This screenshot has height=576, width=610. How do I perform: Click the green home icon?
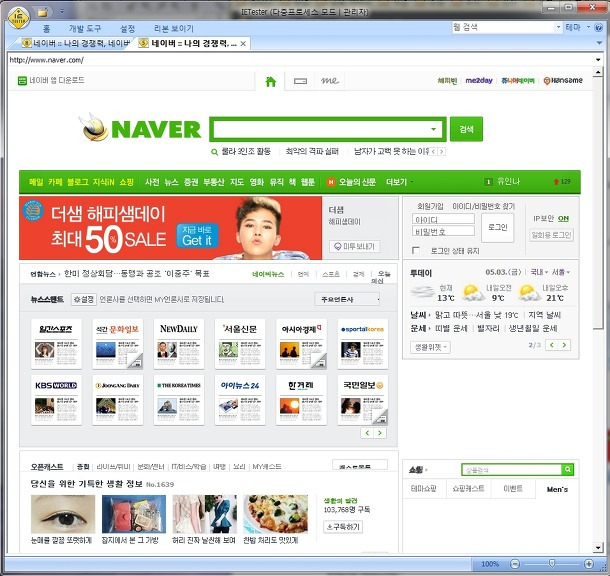(x=270, y=82)
